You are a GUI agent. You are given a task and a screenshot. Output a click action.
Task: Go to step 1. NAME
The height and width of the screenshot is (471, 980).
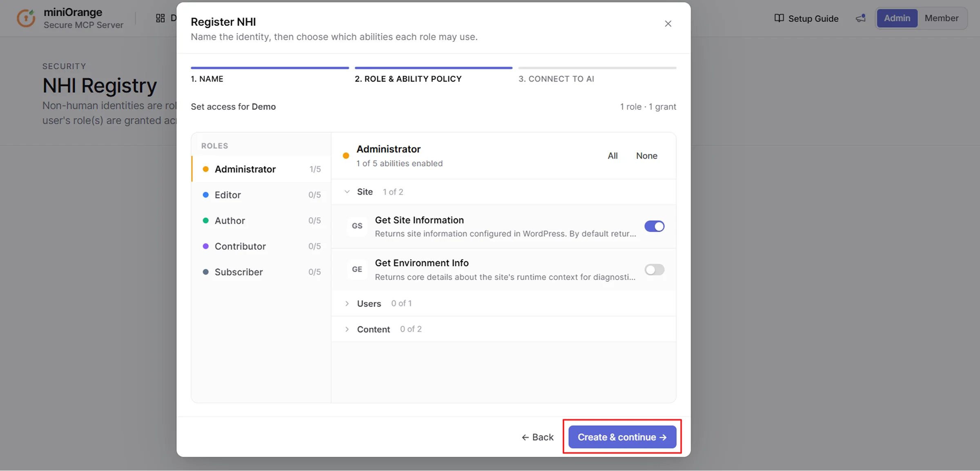click(269, 75)
